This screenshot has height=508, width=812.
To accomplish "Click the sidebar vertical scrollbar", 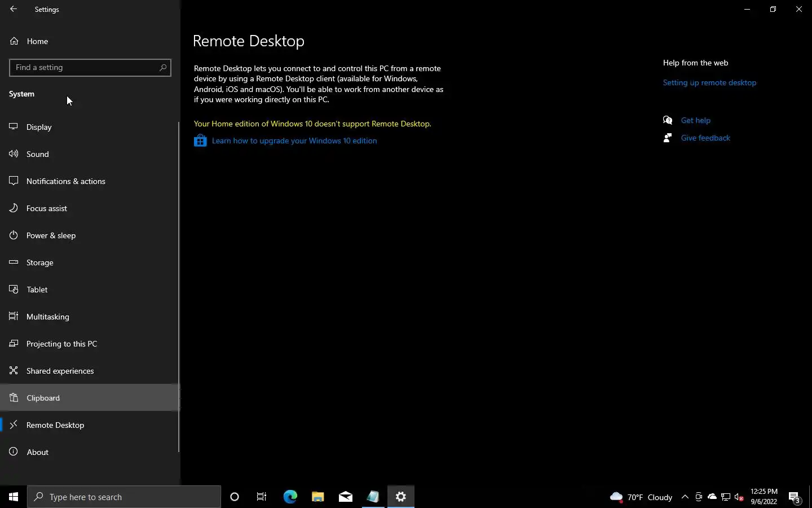I will click(179, 287).
